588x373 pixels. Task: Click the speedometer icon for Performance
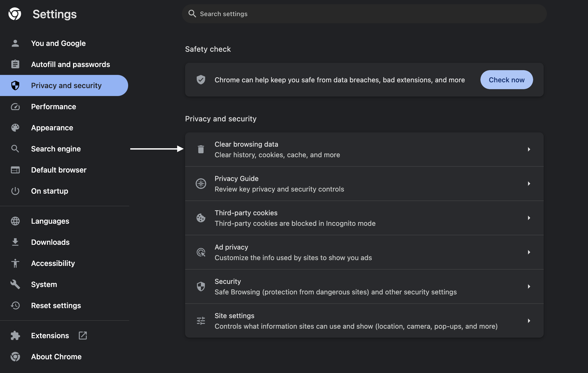15,107
